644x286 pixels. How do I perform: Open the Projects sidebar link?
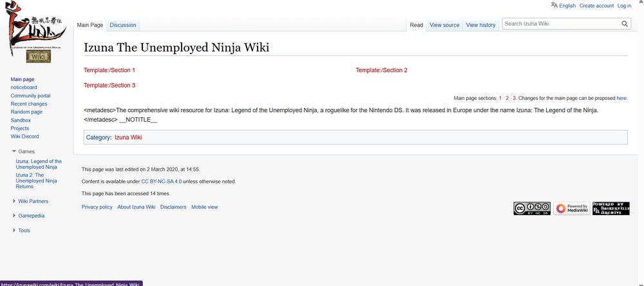point(20,128)
